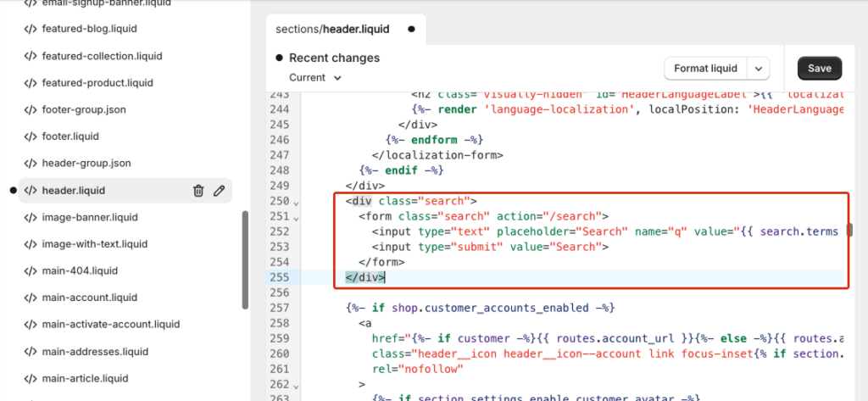This screenshot has height=401, width=868.
Task: Open featured-blog.liquid file
Action: (x=90, y=29)
